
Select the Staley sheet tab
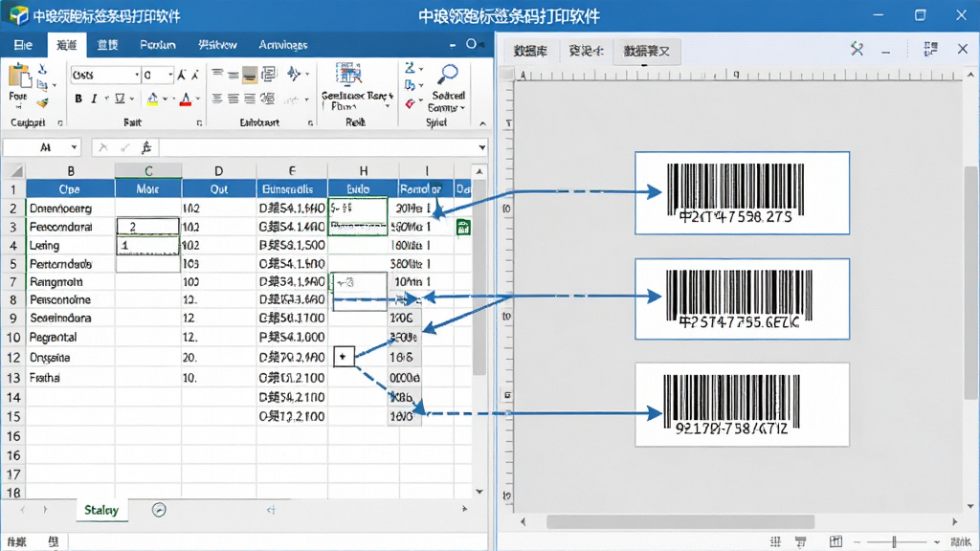point(101,510)
